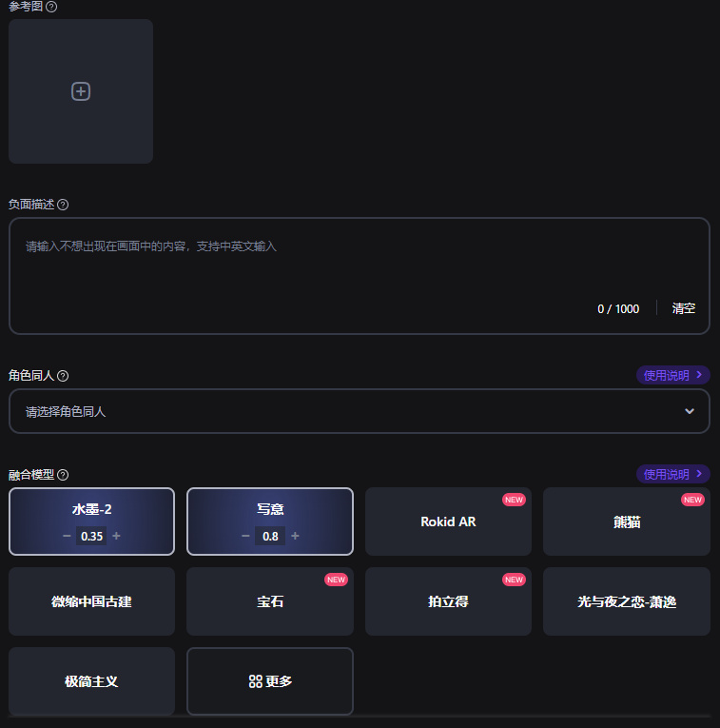Image resolution: width=720 pixels, height=728 pixels.
Task: Toggle the Rokid AR model card
Action: point(448,521)
